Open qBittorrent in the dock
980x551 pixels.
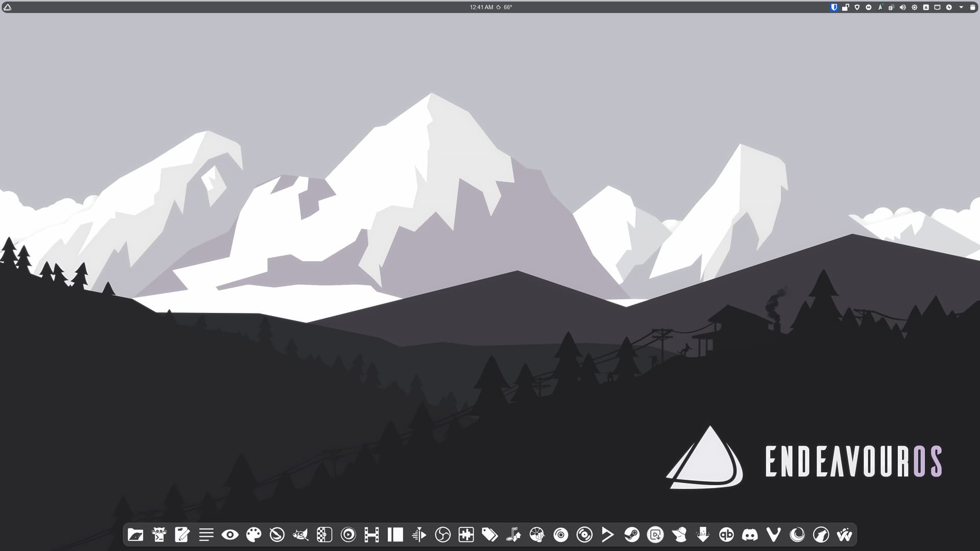tap(726, 535)
